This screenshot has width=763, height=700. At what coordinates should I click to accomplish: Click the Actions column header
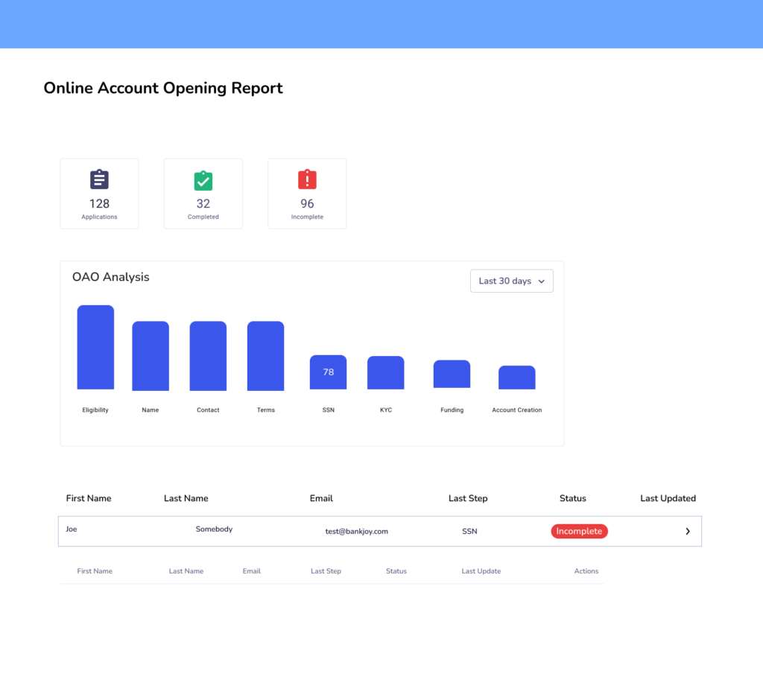(x=586, y=571)
